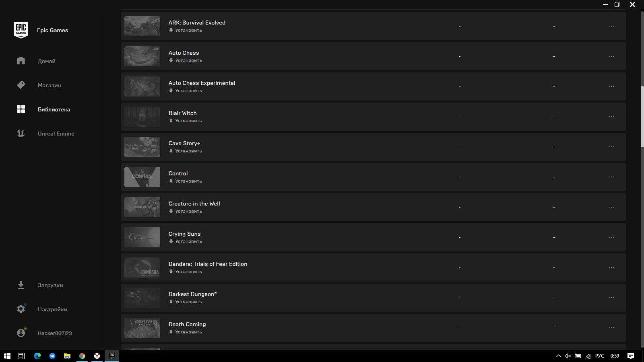
Task: Click the Hacker007123 profile avatar icon
Action: [21, 333]
